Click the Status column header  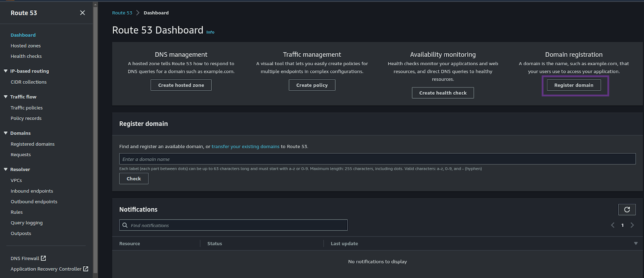pos(215,243)
